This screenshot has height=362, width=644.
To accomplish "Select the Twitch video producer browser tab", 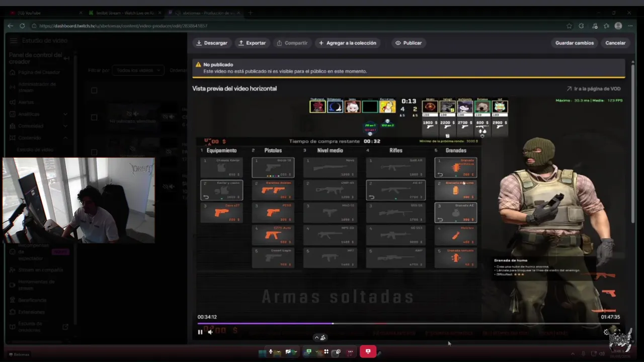I will pyautogui.click(x=204, y=13).
